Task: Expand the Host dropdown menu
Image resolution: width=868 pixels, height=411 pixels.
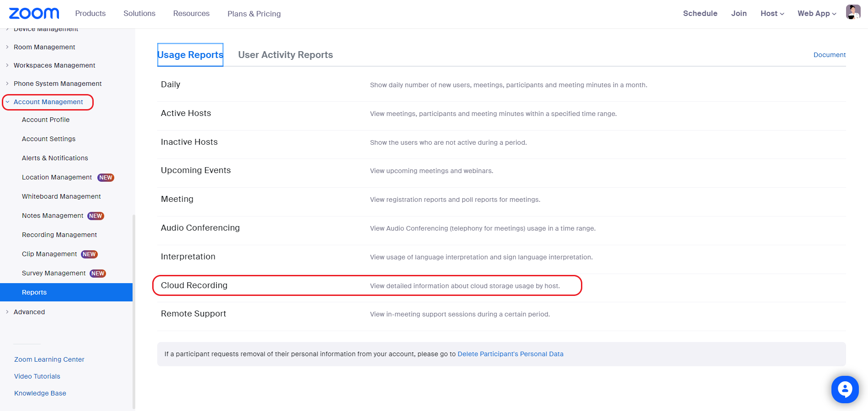Action: pos(772,14)
